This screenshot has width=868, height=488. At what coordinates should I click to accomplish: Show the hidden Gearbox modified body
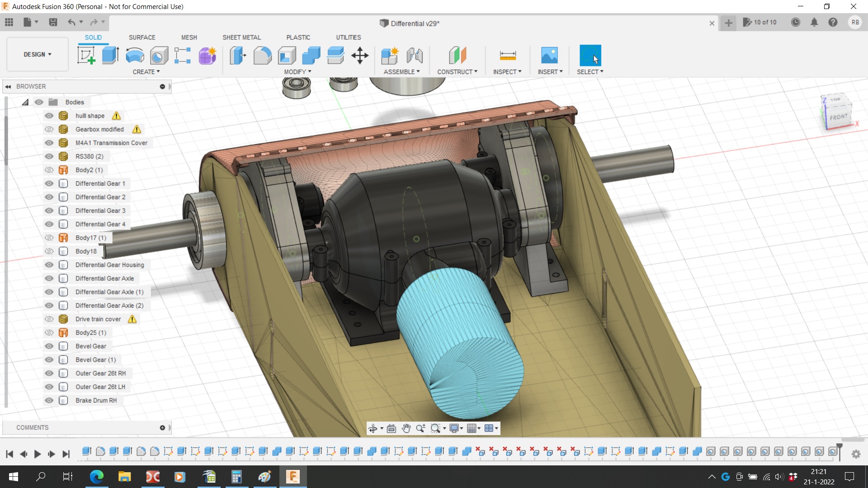(x=49, y=129)
